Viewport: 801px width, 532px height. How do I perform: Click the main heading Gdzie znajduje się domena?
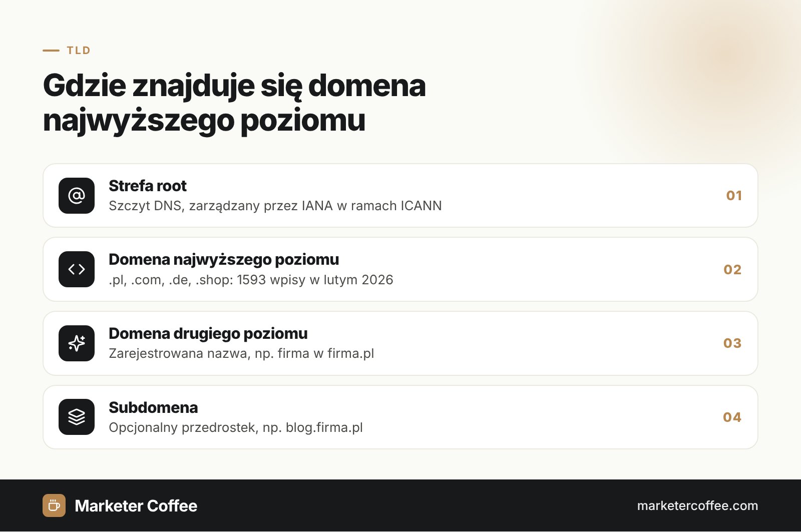(x=234, y=103)
